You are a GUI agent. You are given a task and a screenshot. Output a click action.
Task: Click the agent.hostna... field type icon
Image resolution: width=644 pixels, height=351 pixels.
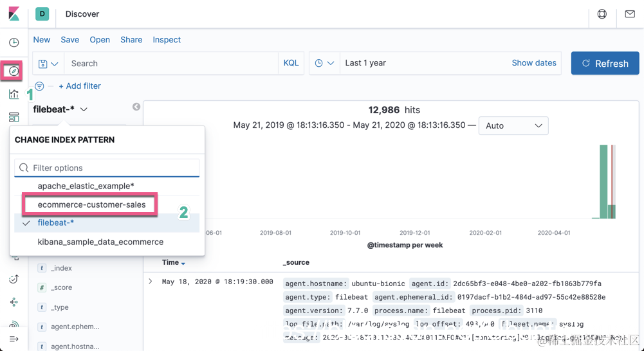tap(42, 346)
